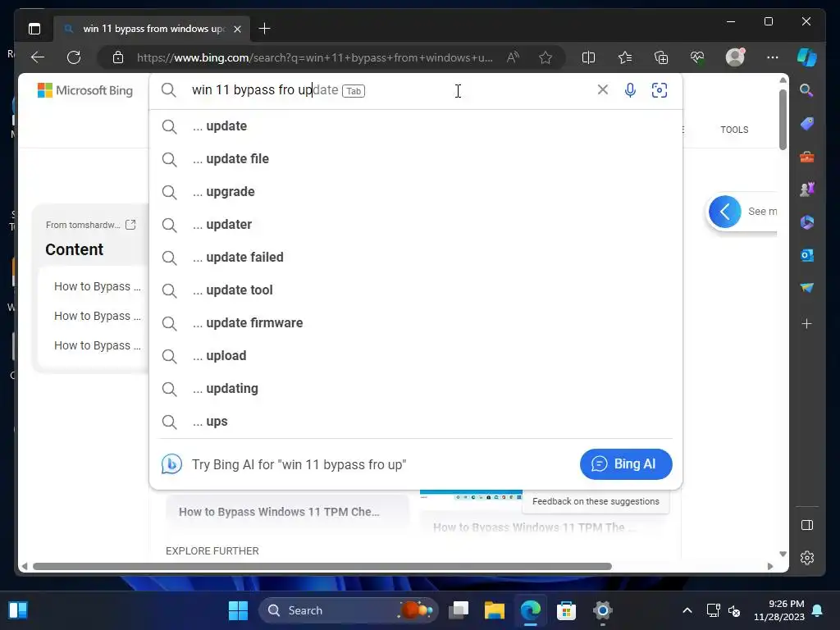Screen dimensions: 840x630
Task: Open sidebar Games chess icon
Action: point(807,189)
